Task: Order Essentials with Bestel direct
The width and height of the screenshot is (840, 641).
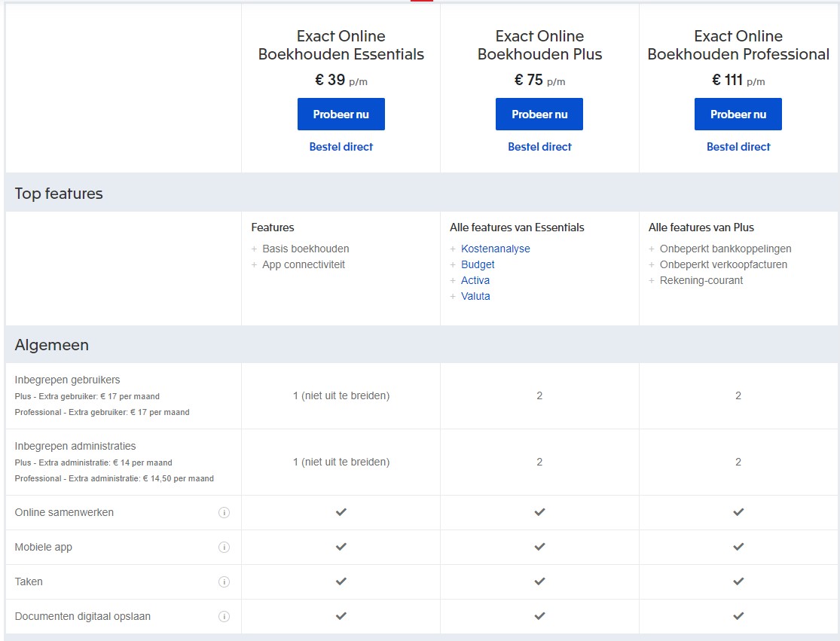Action: 341,147
